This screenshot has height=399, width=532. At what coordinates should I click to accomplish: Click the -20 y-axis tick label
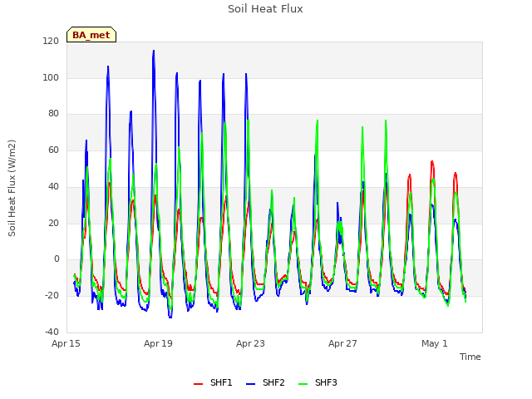[x=52, y=296]
